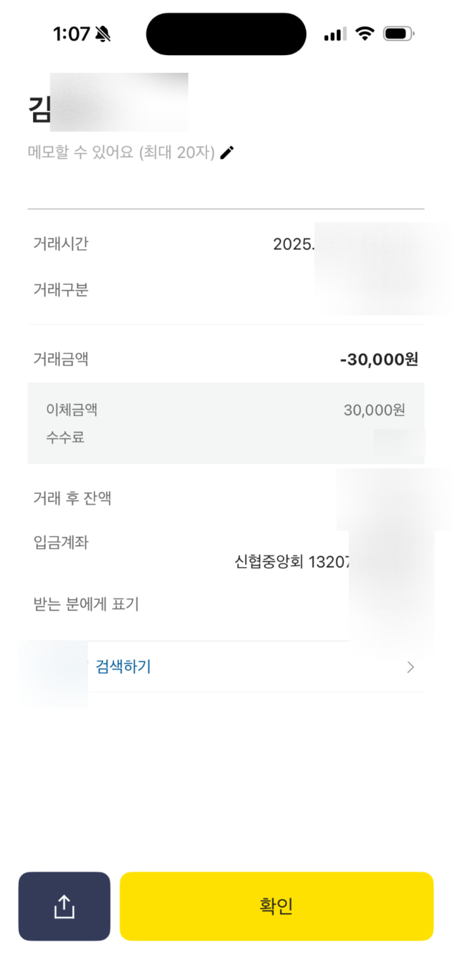The width and height of the screenshot is (452, 980).
Task: Tap the 수수료 fee label
Action: (66, 437)
